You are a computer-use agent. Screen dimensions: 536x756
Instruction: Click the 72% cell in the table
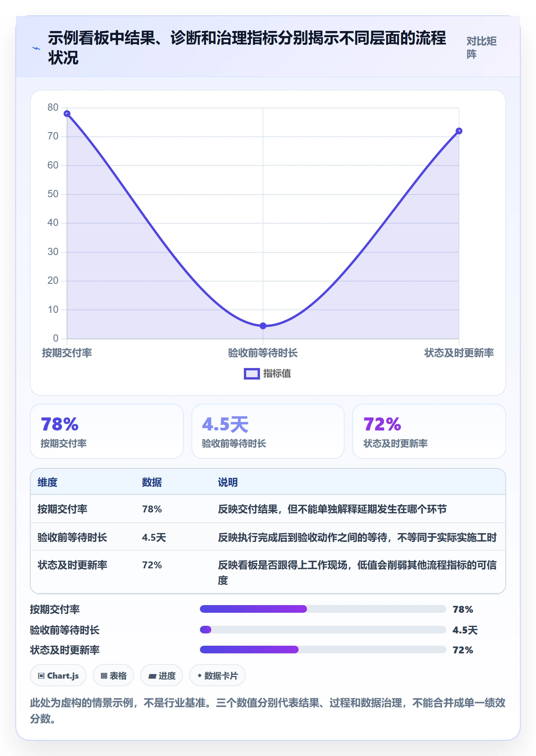(152, 565)
